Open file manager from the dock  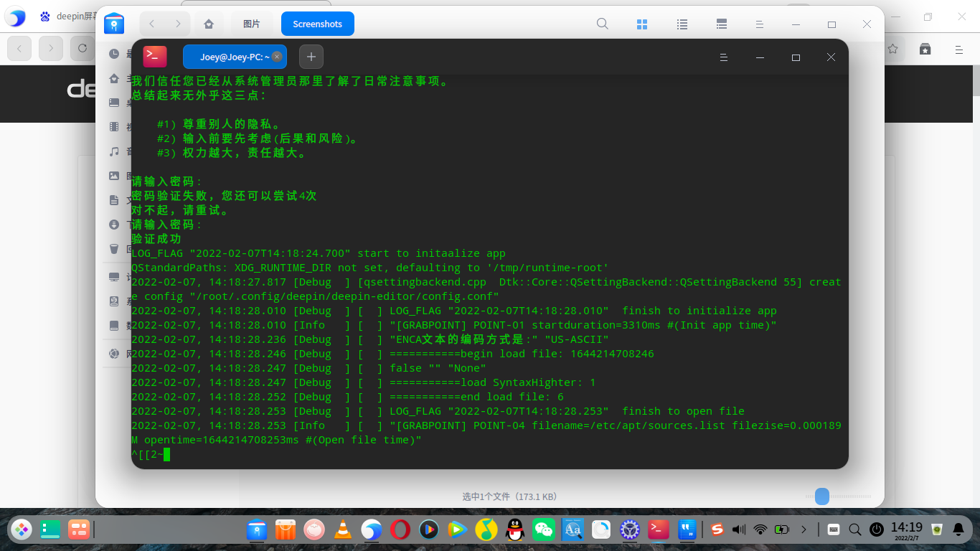[x=256, y=529]
